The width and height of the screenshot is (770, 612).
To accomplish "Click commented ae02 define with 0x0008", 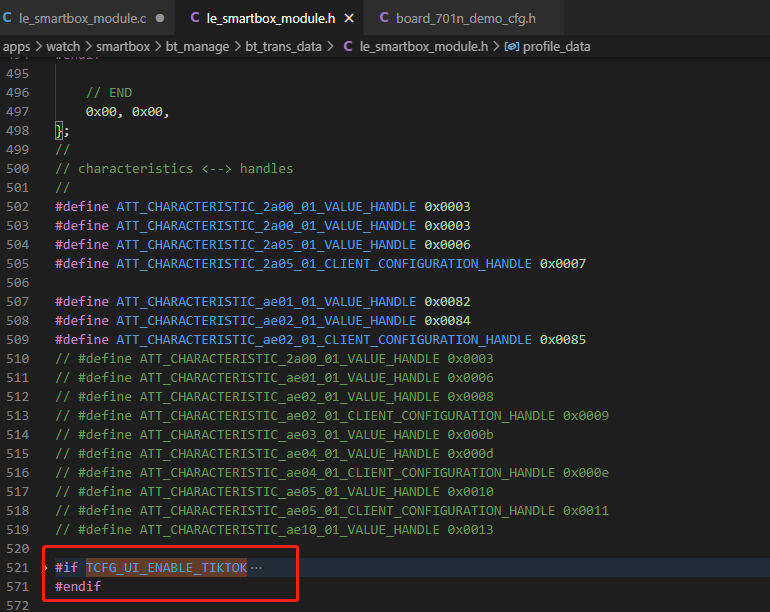I will pyautogui.click(x=274, y=397).
